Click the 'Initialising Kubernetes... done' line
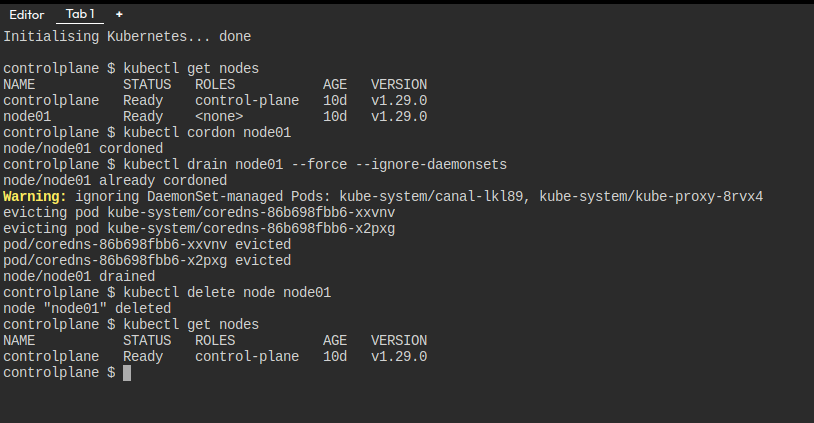The height and width of the screenshot is (423, 814). click(127, 37)
